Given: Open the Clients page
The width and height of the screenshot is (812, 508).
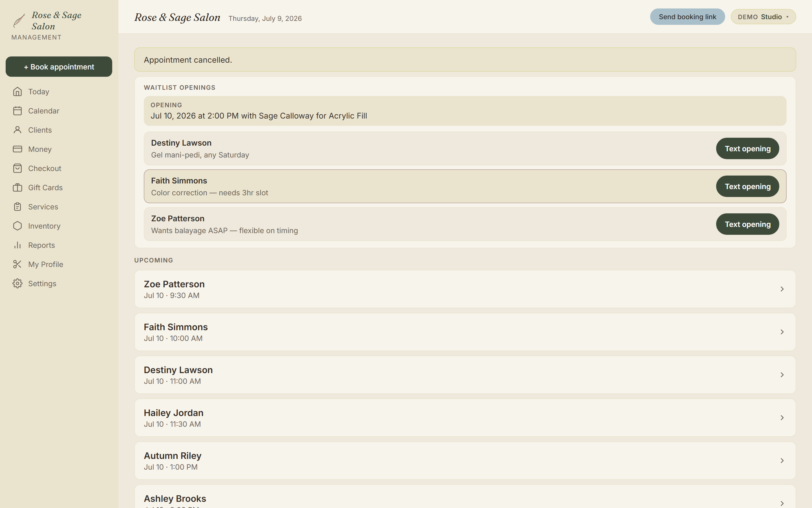Looking at the screenshot, I should coord(59,130).
